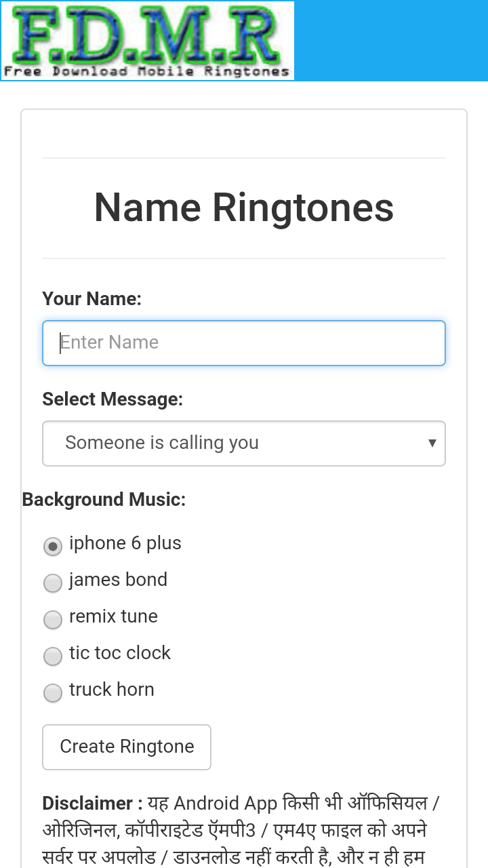Click the 'Name Ringtones' heading

[243, 208]
